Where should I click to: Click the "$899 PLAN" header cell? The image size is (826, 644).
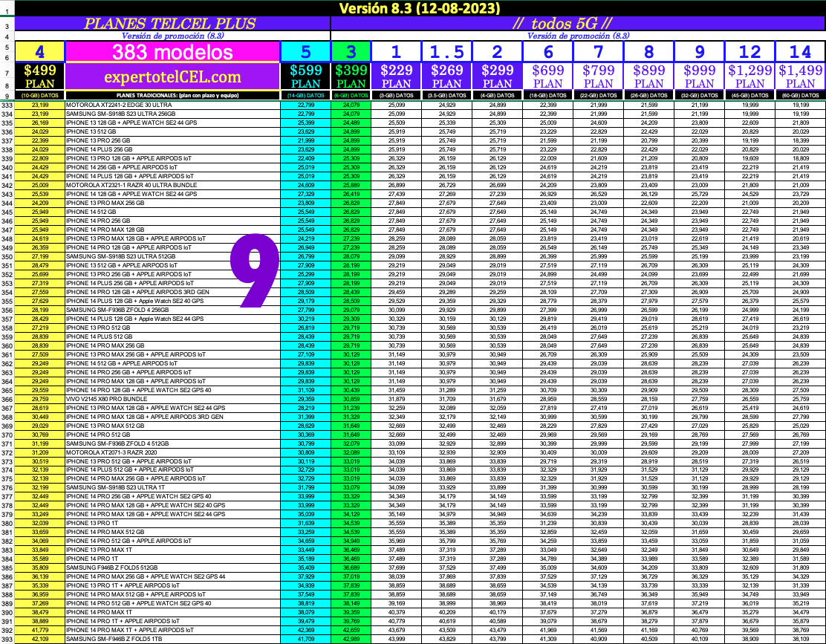(x=649, y=77)
